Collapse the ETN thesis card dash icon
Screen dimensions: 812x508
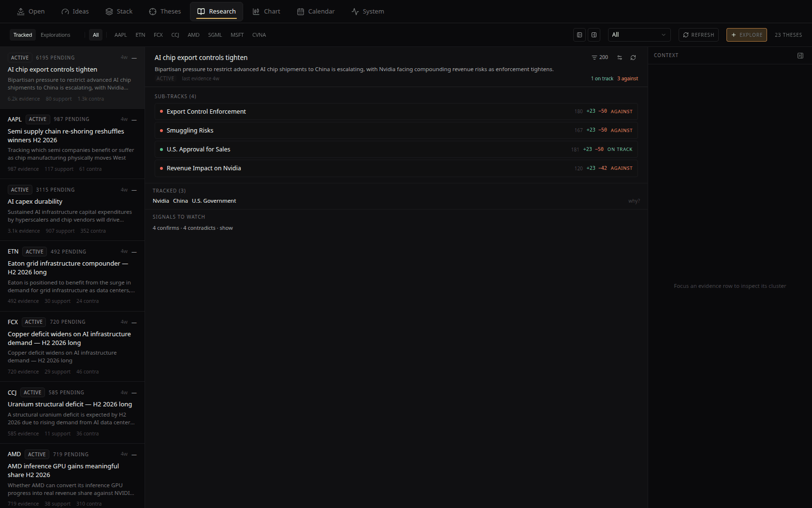coord(134,252)
